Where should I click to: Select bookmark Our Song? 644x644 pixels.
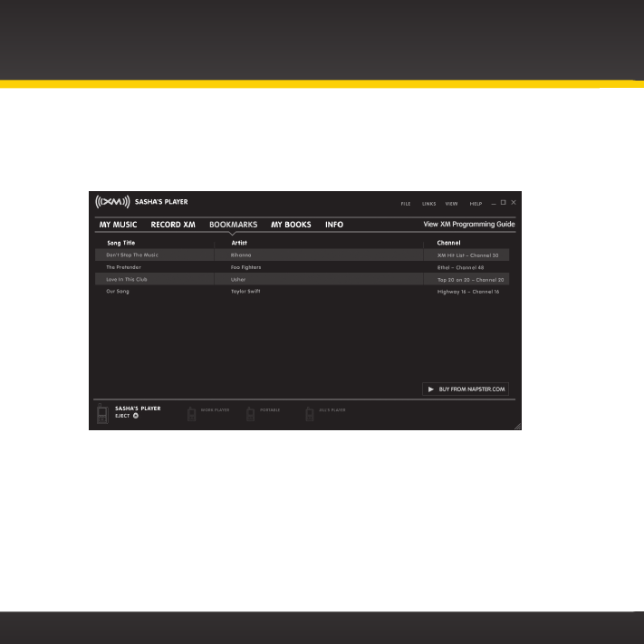click(x=118, y=291)
